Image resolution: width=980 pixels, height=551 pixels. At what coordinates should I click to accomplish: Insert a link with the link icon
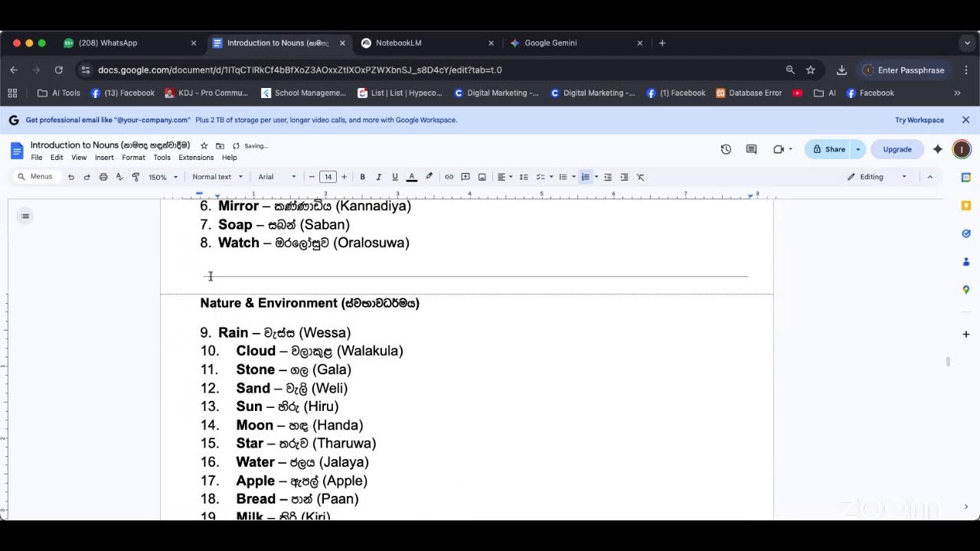449,177
